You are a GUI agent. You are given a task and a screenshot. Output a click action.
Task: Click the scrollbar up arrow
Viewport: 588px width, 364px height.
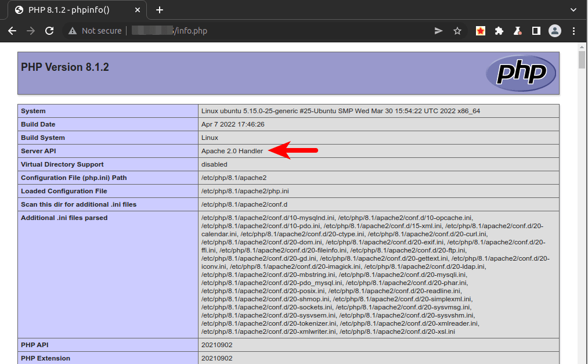582,47
